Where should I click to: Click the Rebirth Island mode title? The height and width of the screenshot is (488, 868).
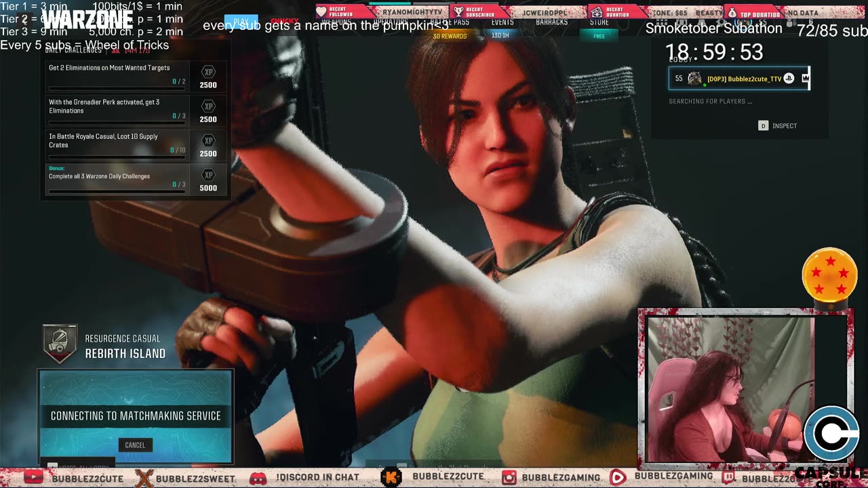click(125, 354)
